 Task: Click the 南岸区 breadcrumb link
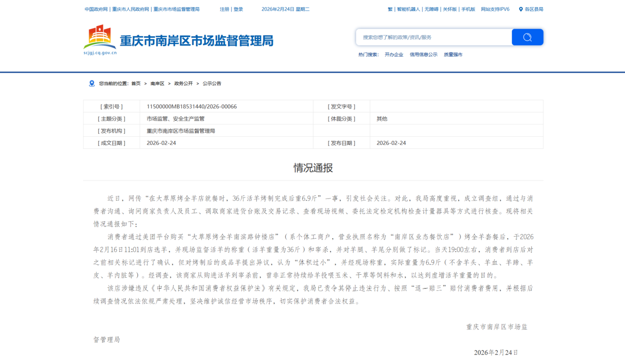157,83
